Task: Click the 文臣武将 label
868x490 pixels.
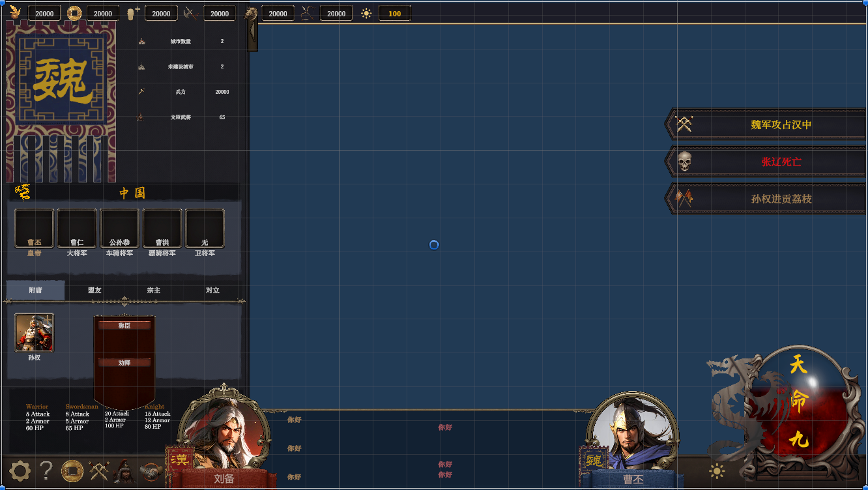Action: coord(181,117)
